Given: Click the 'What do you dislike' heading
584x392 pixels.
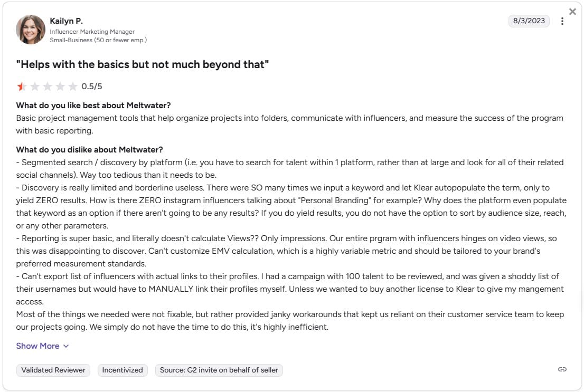Looking at the screenshot, I should (x=89, y=150).
